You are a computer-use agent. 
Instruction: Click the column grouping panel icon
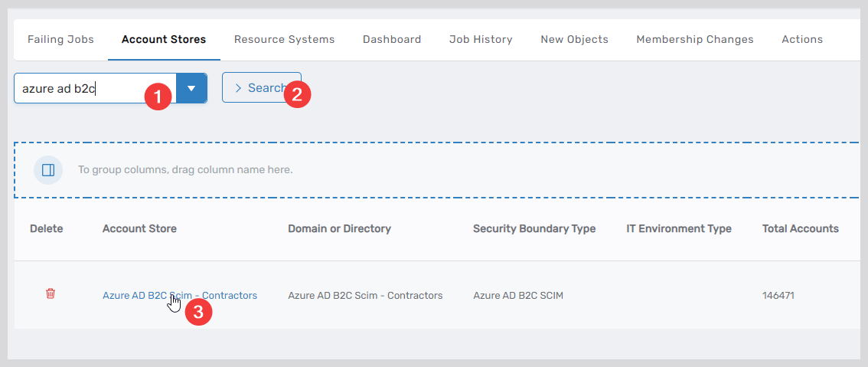(48, 169)
